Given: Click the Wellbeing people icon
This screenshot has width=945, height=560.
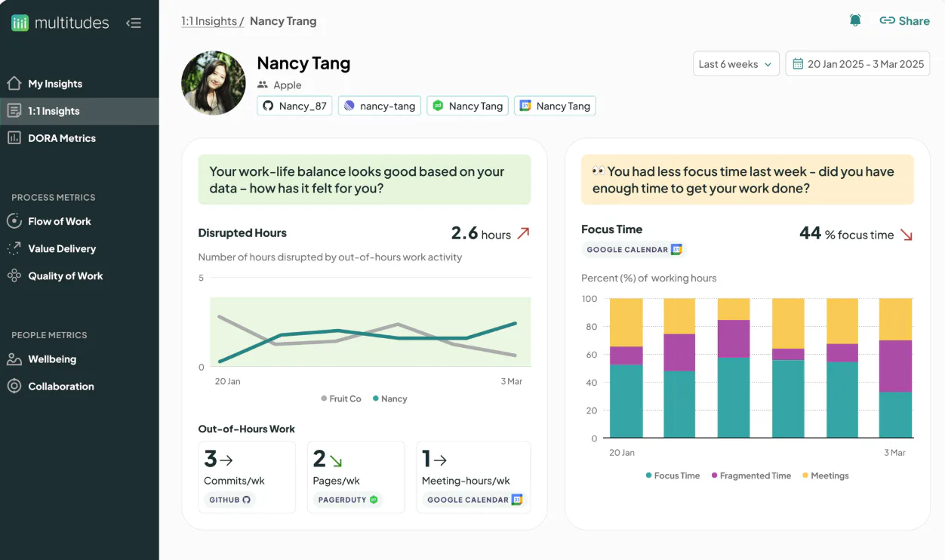Looking at the screenshot, I should 14,359.
